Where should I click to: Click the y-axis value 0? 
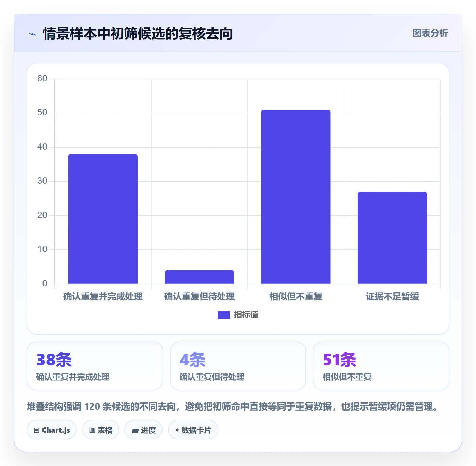point(45,284)
